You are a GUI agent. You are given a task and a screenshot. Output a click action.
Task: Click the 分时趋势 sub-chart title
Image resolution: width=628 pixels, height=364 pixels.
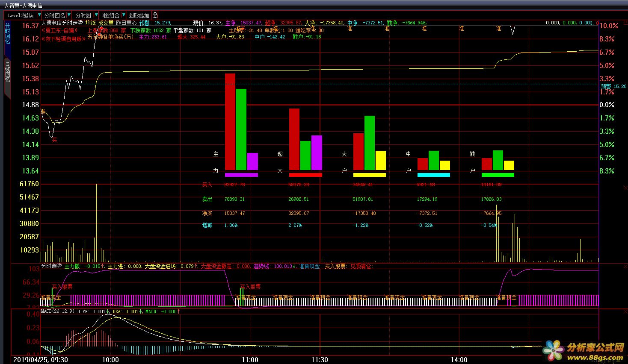pyautogui.click(x=52, y=266)
